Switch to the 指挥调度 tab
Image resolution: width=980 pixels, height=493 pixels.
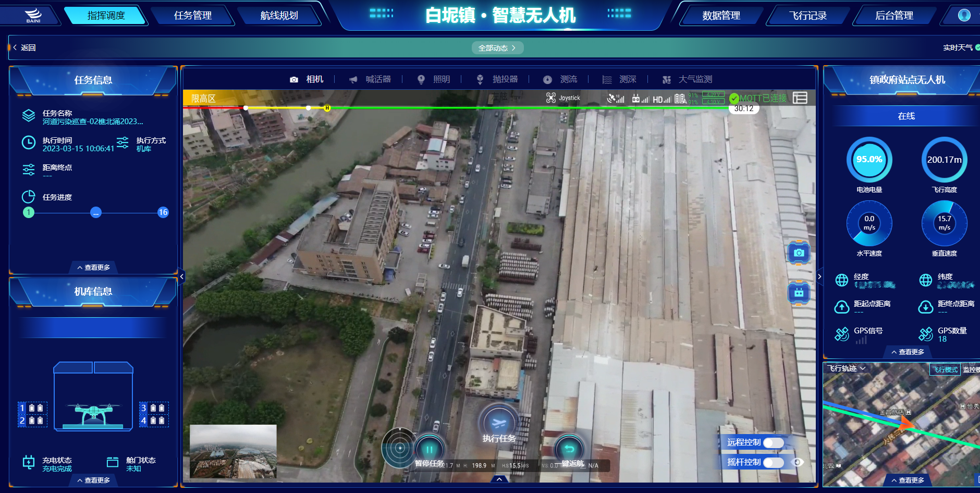[106, 16]
